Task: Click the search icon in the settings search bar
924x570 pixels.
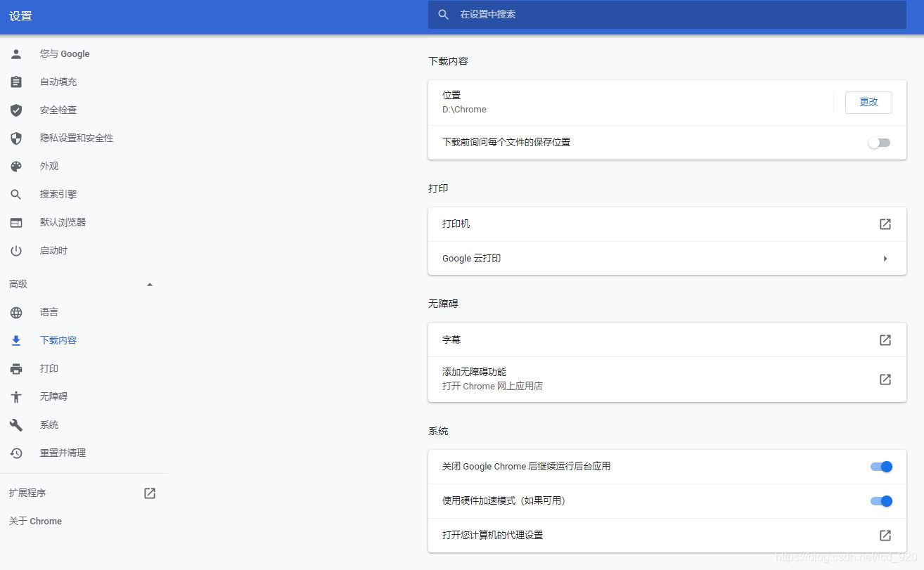Action: coord(443,15)
